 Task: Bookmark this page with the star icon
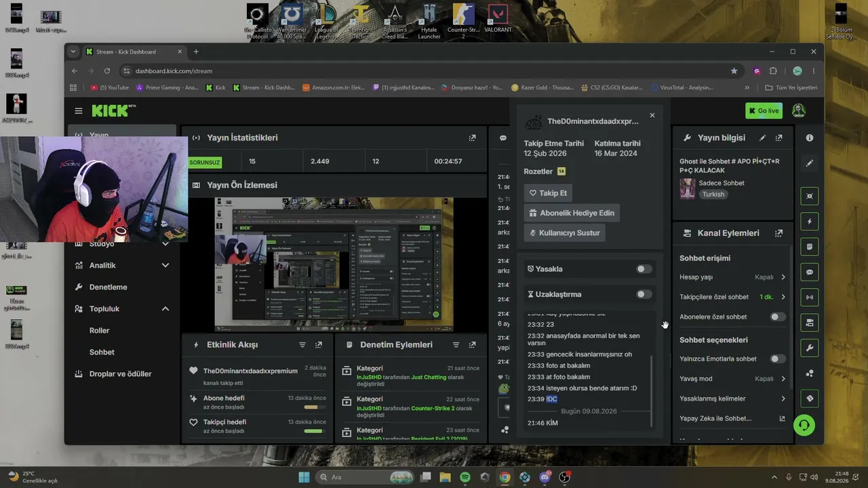point(734,70)
